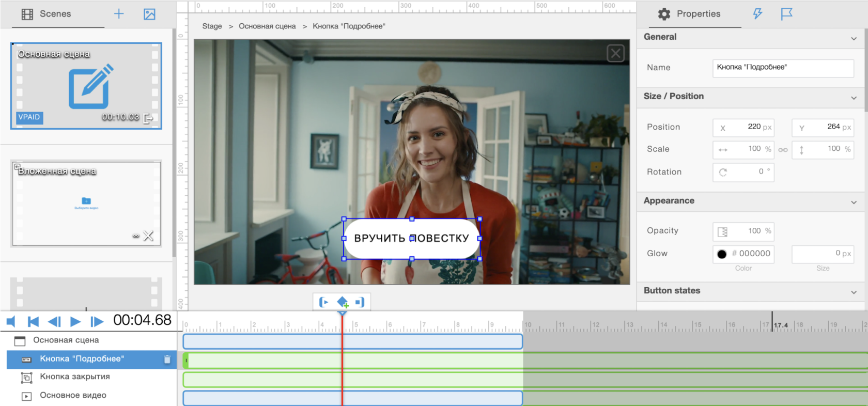Toggle the timeline mute speaker icon
The height and width of the screenshot is (406, 868).
(11, 322)
